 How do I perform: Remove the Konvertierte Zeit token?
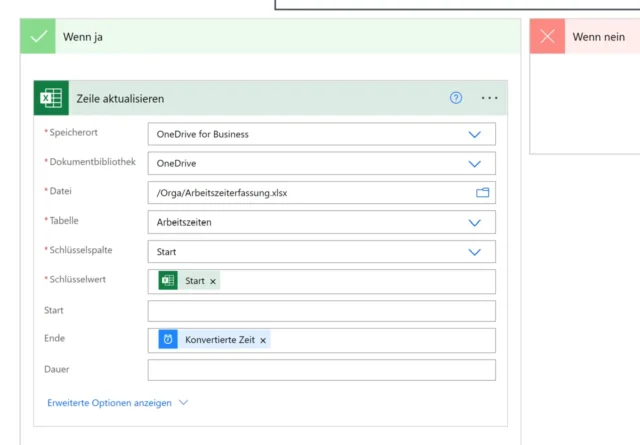pos(263,341)
